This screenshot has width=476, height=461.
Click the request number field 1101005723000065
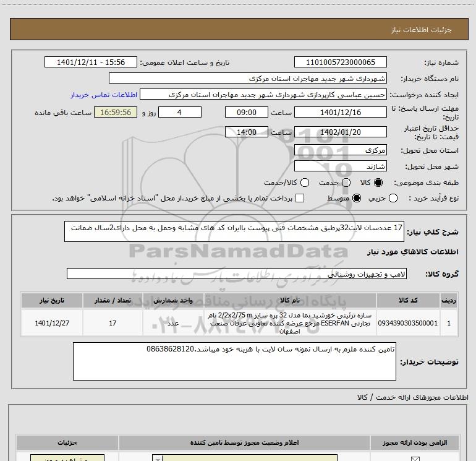point(340,62)
